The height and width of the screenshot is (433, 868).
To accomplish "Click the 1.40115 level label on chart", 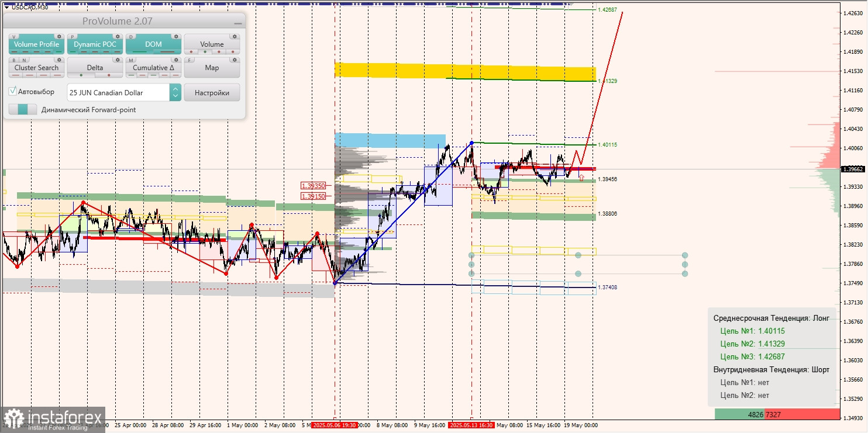I will click(x=607, y=144).
